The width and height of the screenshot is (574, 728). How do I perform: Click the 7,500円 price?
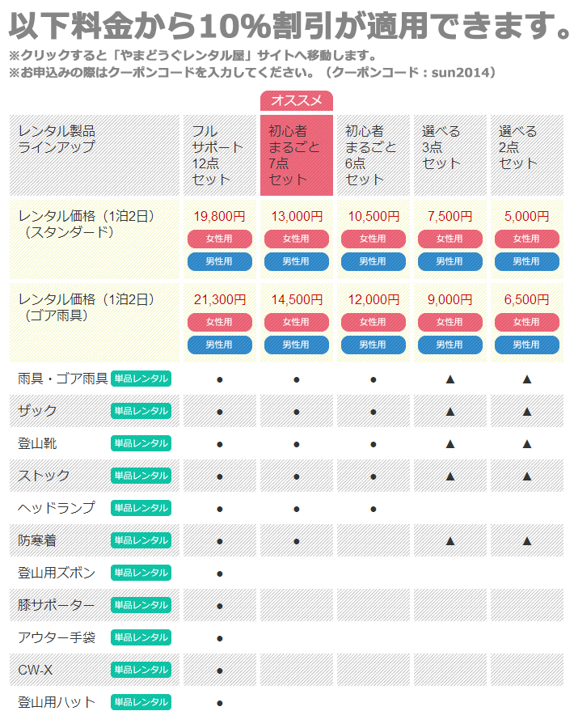(x=450, y=216)
